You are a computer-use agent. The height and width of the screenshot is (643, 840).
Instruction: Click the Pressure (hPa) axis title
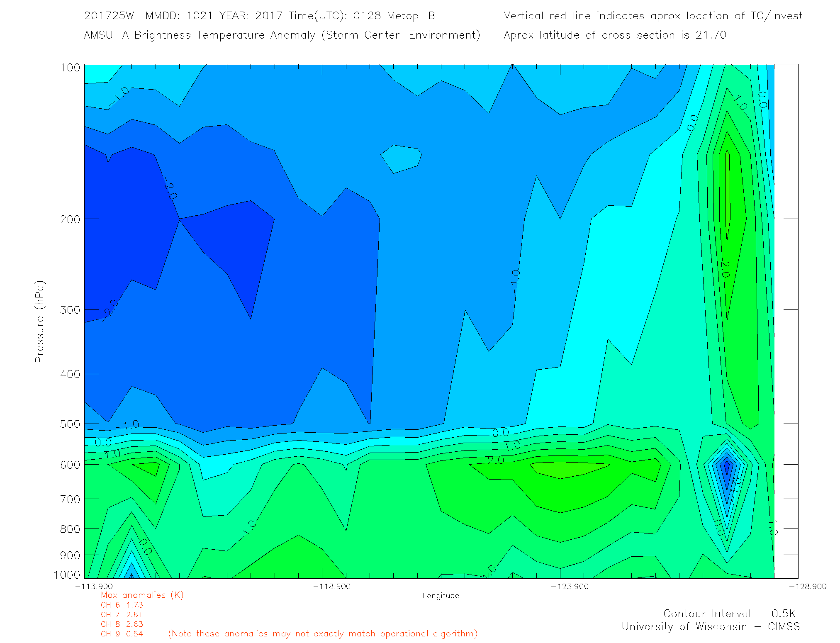point(39,322)
